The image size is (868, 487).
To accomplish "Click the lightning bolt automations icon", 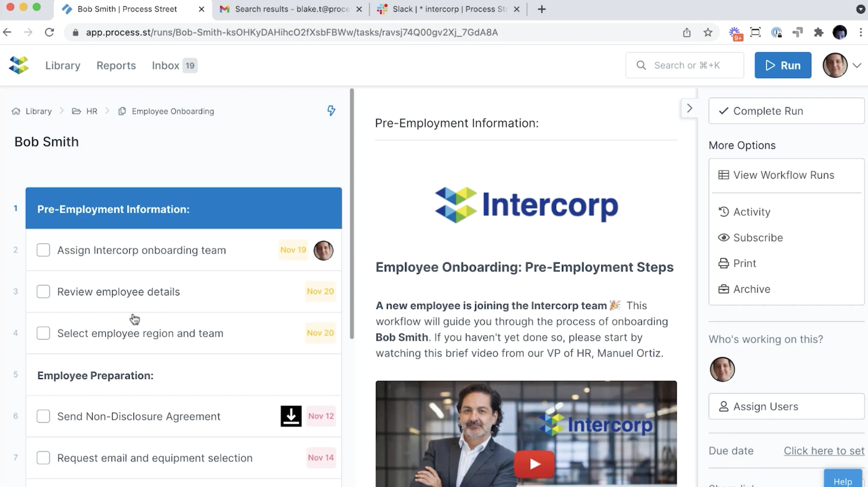I will tap(331, 111).
